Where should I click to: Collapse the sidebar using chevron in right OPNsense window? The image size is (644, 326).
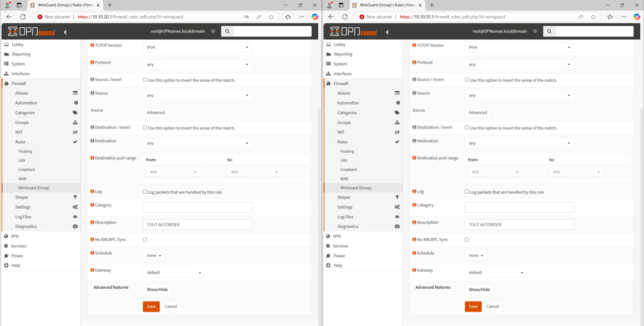[387, 32]
